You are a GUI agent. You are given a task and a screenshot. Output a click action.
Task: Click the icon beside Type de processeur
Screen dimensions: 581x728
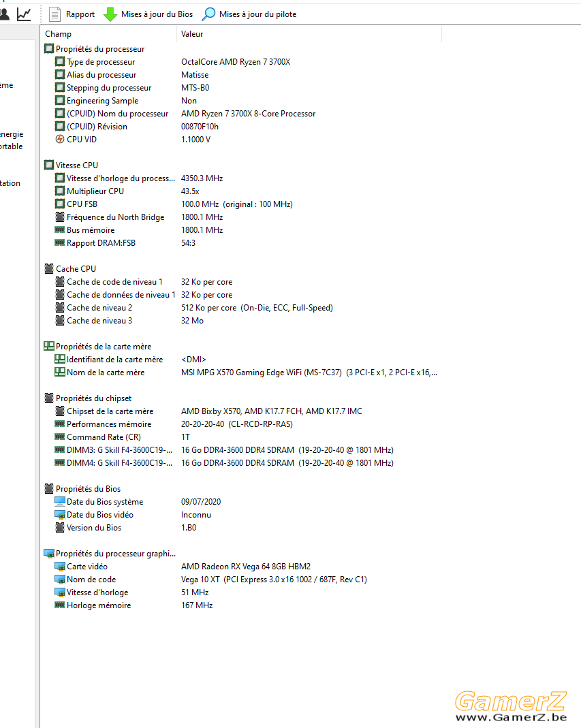(60, 61)
